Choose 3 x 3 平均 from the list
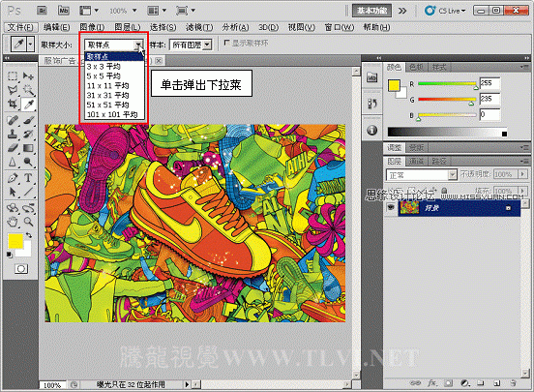The image size is (534, 392). click(x=114, y=66)
